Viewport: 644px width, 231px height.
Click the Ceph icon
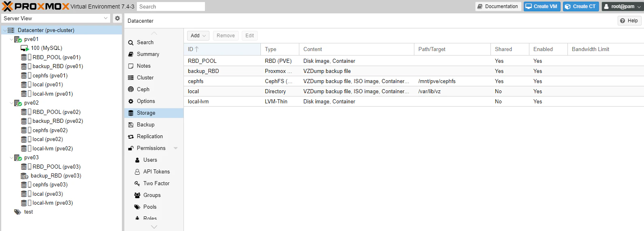tap(131, 90)
